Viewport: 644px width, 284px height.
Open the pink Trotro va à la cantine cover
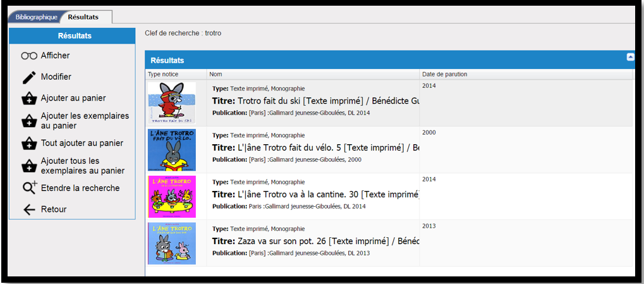(172, 197)
